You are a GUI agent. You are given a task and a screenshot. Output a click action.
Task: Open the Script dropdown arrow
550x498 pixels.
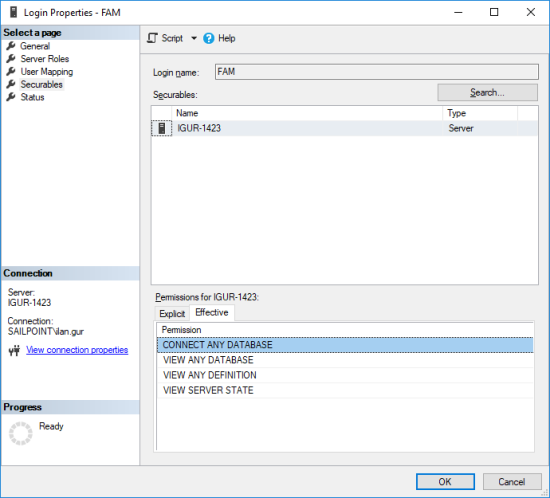(194, 38)
